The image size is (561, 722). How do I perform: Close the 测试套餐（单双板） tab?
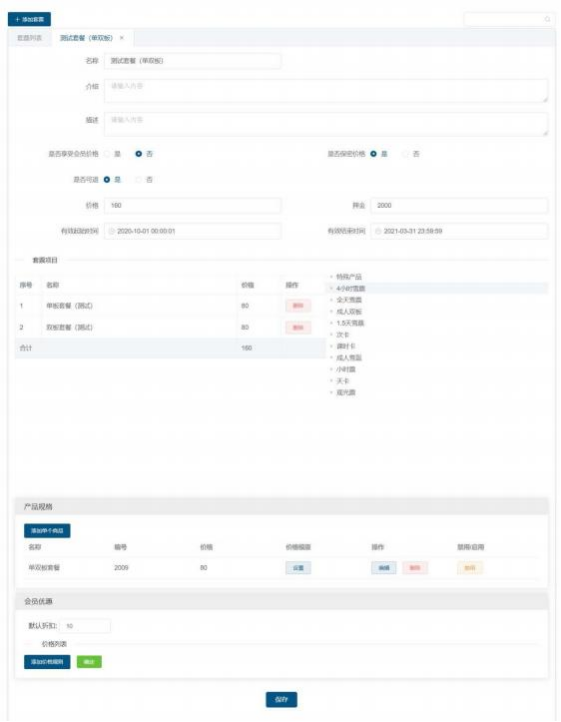coord(122,38)
